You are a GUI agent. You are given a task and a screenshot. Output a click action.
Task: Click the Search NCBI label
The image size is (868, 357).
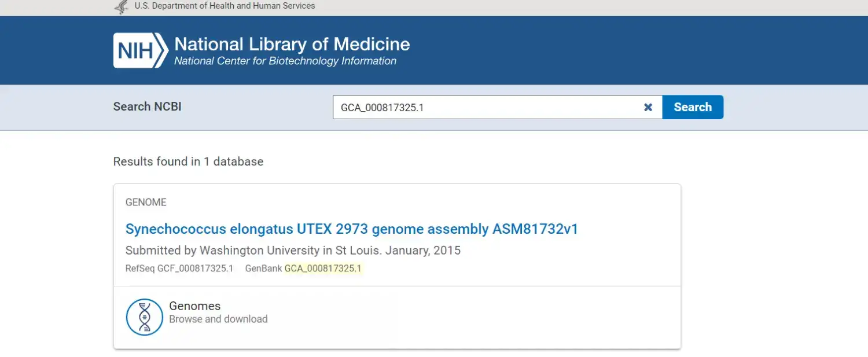148,106
